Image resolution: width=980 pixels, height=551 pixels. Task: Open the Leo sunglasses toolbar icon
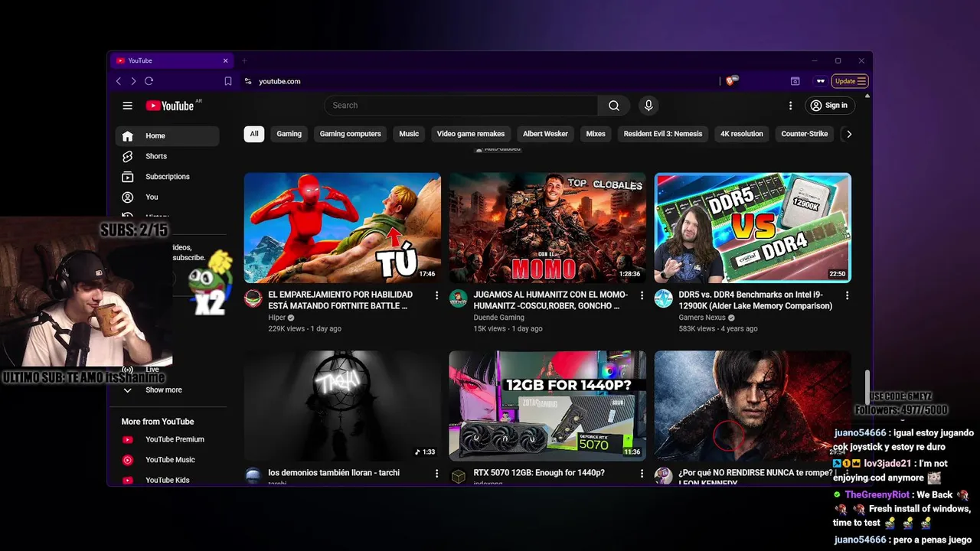[x=820, y=81]
